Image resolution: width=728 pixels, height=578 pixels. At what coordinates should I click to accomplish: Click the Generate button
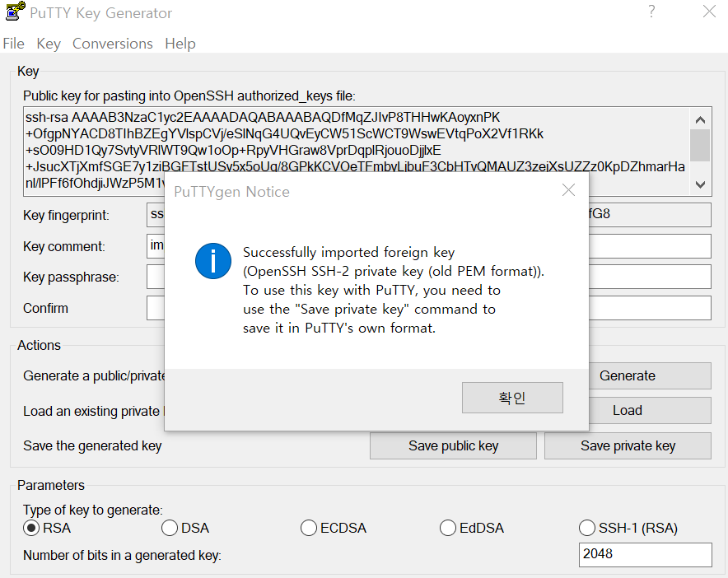650,375
